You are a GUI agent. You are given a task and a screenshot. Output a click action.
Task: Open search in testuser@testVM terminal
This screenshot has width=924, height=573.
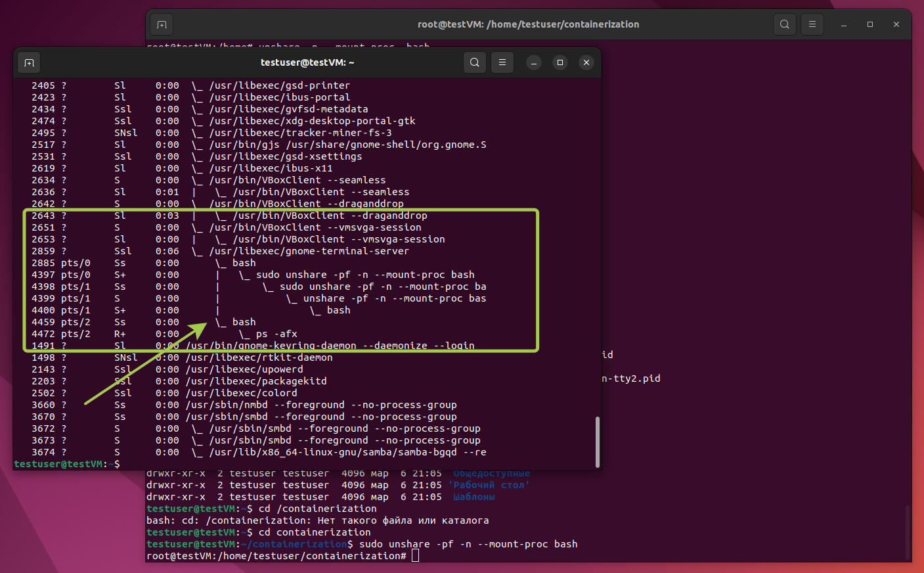(x=475, y=62)
